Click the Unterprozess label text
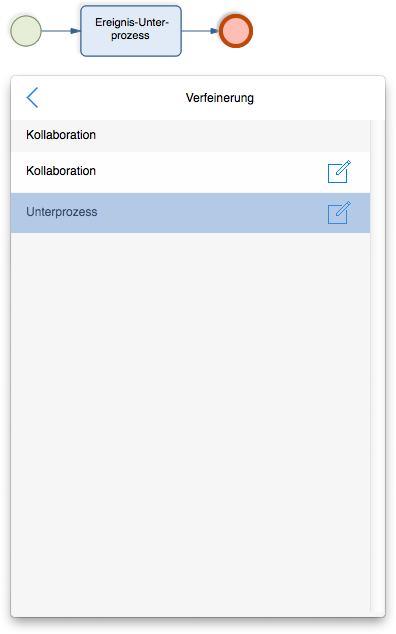 [x=61, y=212]
